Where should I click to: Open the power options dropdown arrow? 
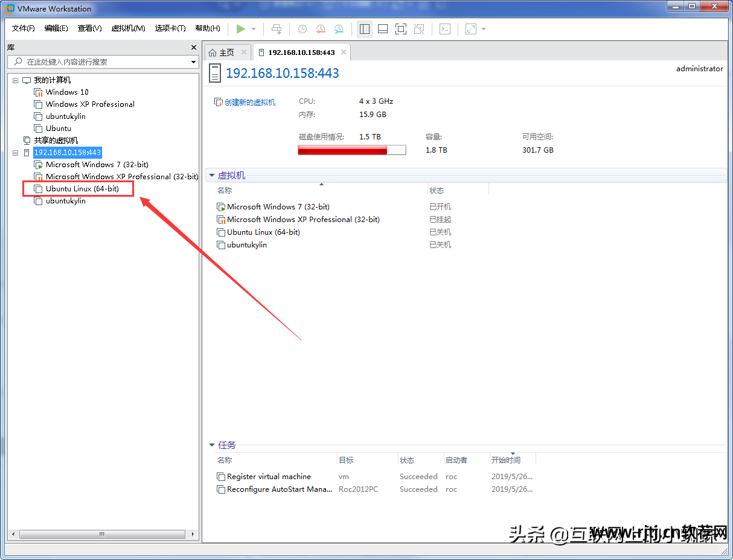pos(254,29)
